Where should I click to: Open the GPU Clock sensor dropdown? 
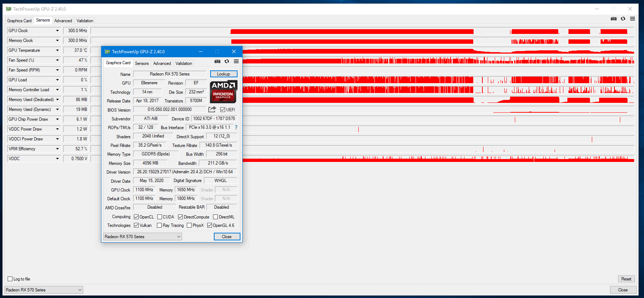coord(57,31)
